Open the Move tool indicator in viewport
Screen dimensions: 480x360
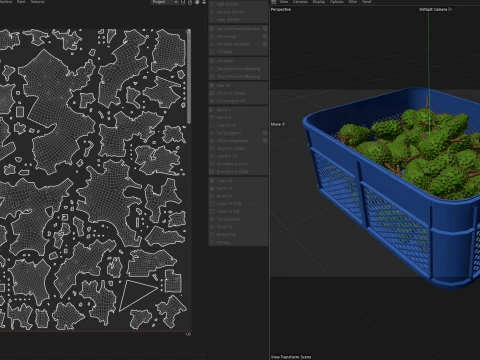pos(278,124)
